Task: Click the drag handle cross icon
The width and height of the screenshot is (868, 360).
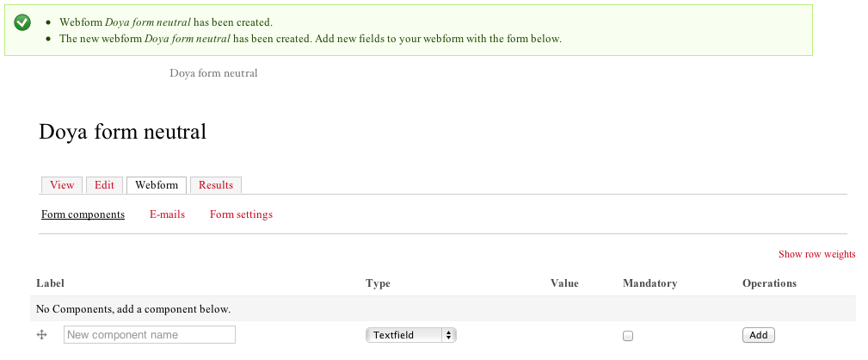Action: (41, 335)
